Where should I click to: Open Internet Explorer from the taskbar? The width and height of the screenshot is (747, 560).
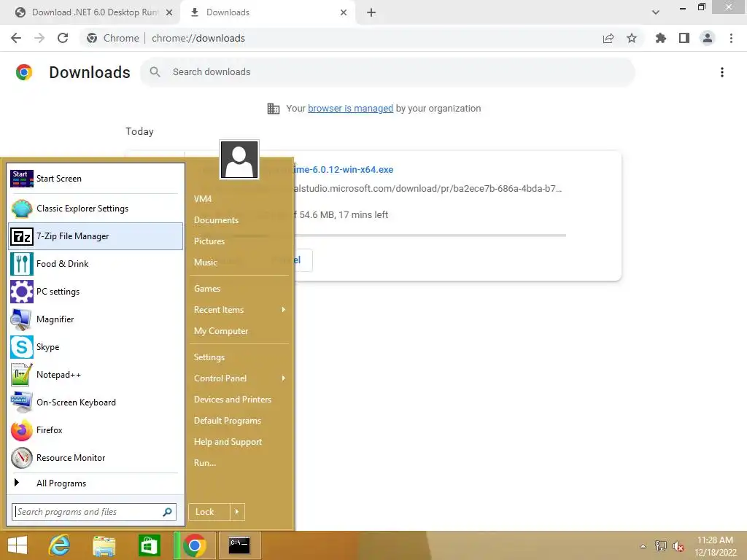60,545
